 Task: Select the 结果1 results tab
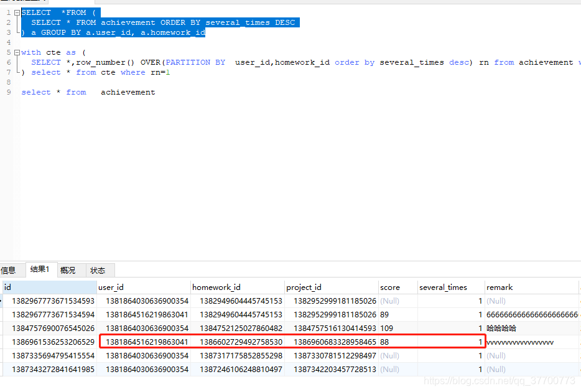tap(40, 269)
